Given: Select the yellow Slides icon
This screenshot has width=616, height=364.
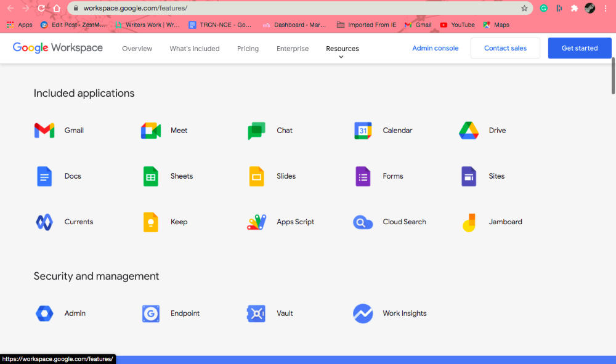Looking at the screenshot, I should click(256, 176).
